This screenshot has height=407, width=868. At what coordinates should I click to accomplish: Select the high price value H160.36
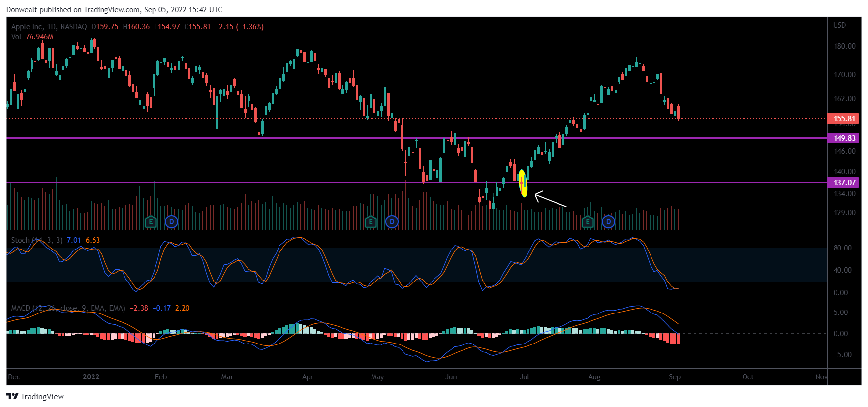click(136, 27)
